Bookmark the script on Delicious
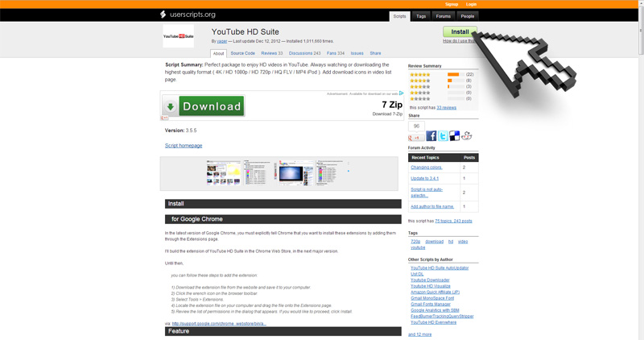The width and height of the screenshot is (644, 340). click(455, 136)
